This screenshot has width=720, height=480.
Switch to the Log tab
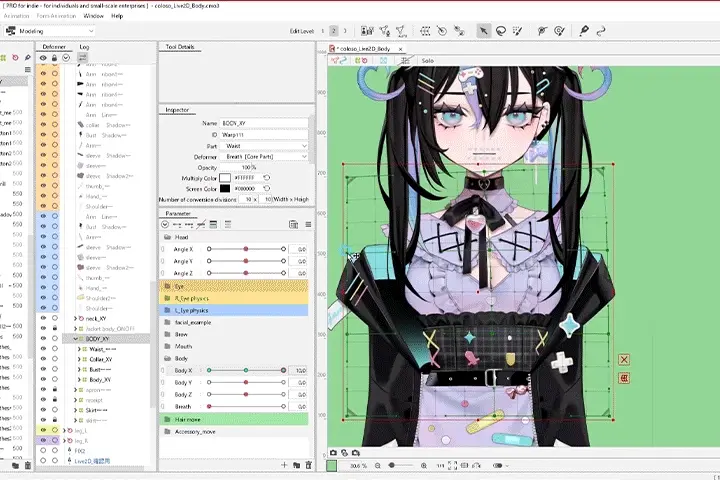[x=84, y=47]
